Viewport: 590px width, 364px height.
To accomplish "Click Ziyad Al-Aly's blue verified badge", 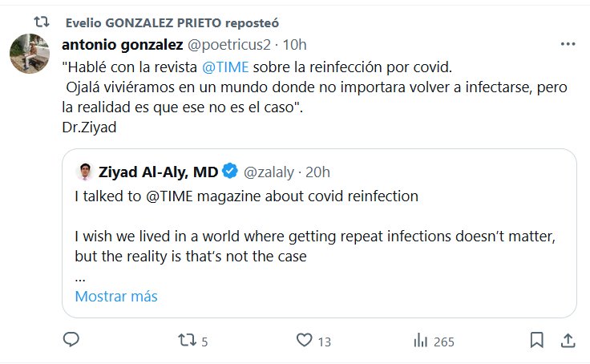I will point(229,171).
